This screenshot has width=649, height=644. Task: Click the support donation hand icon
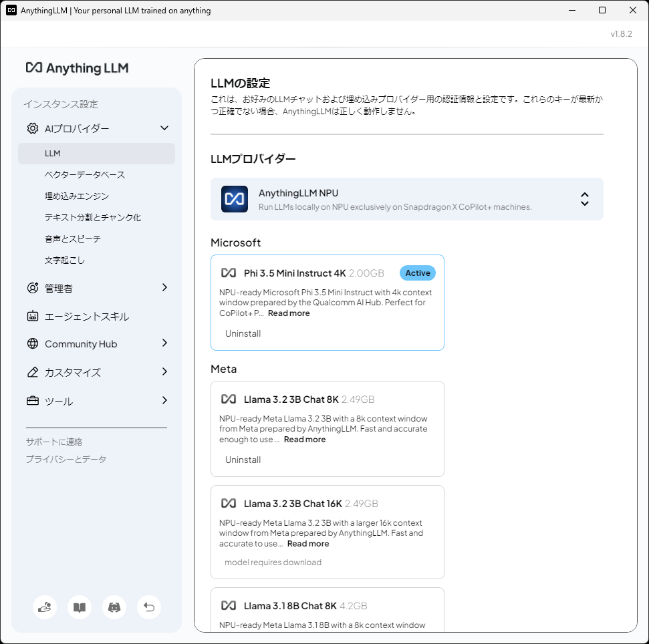45,607
